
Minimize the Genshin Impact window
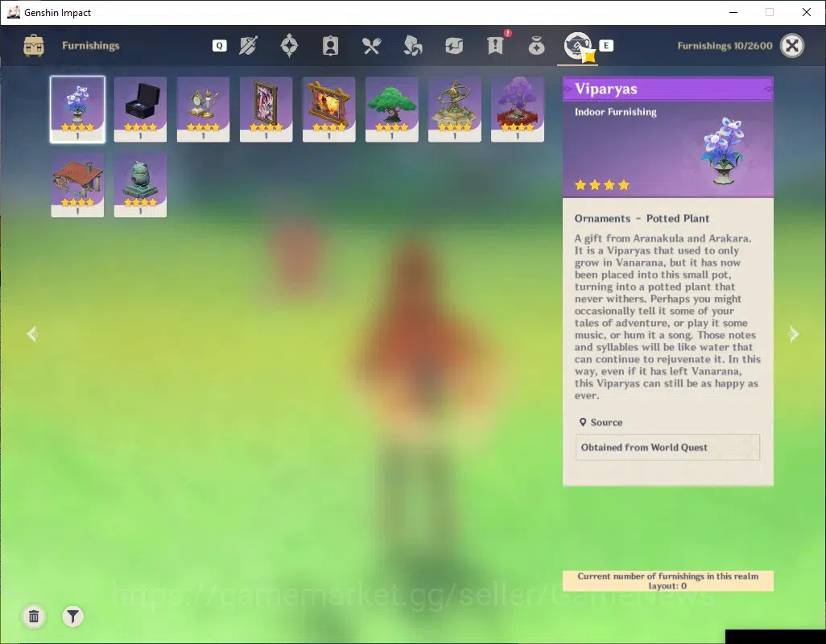tap(733, 12)
